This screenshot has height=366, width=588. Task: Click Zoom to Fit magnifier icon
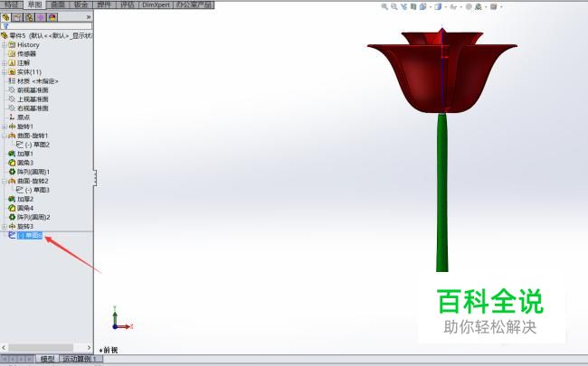pyautogui.click(x=384, y=6)
